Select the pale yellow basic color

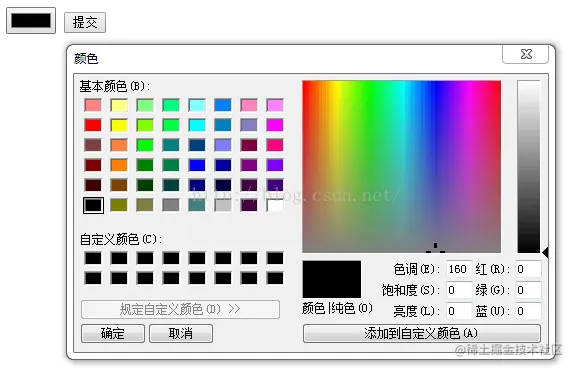(x=119, y=105)
